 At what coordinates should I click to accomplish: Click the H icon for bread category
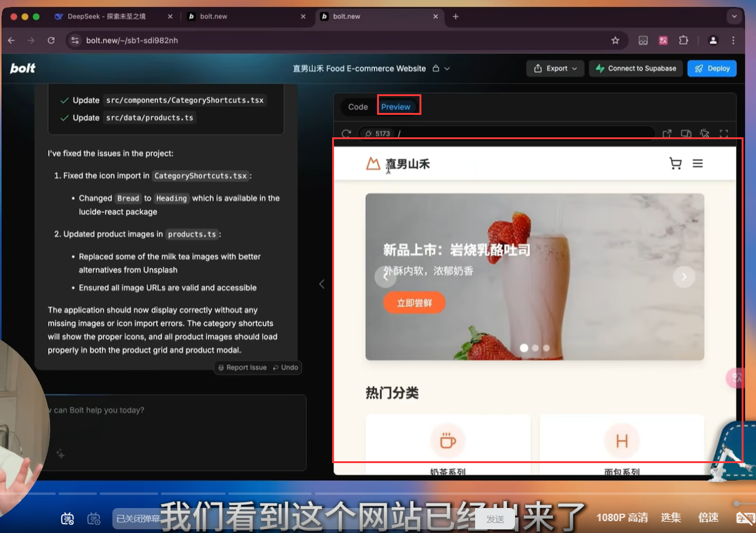point(622,441)
